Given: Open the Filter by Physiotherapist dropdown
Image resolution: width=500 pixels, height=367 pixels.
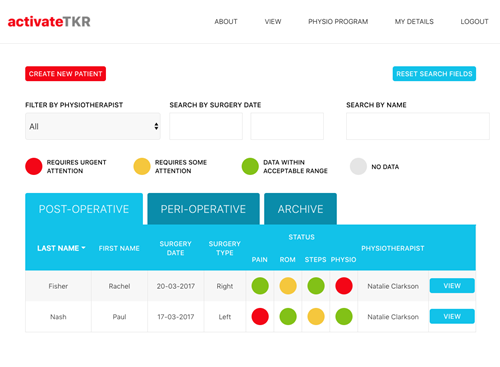Looking at the screenshot, I should point(93,126).
